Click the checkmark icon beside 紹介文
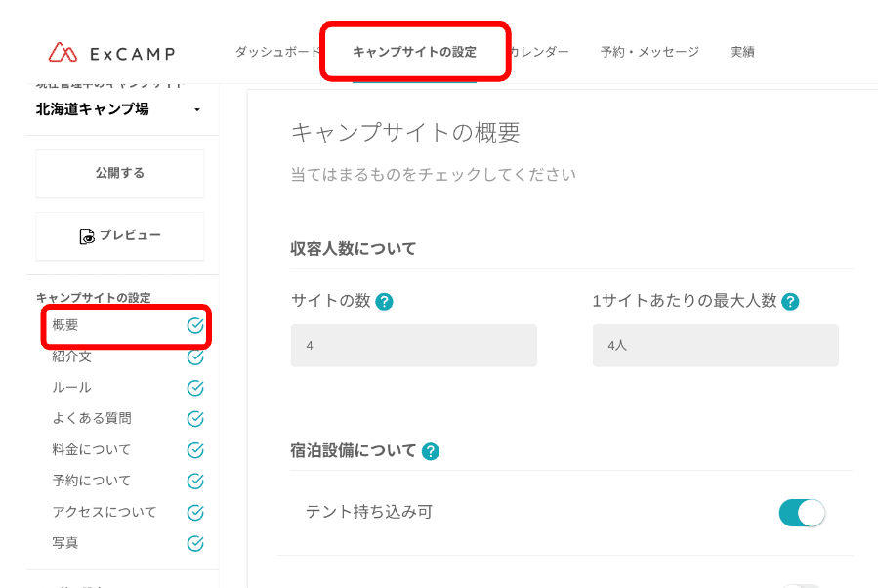878x588 pixels. 194,356
